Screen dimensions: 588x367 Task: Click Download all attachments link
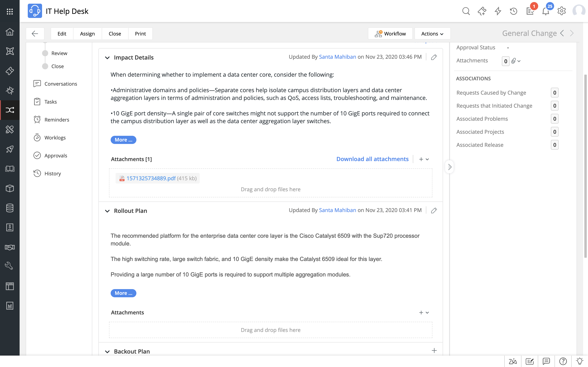click(x=372, y=159)
